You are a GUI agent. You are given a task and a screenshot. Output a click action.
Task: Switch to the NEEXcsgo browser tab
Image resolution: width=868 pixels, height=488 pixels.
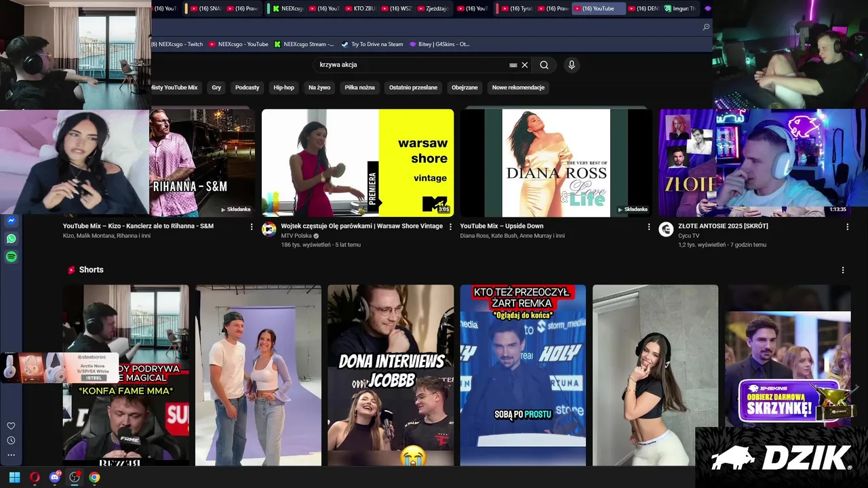pyautogui.click(x=288, y=9)
